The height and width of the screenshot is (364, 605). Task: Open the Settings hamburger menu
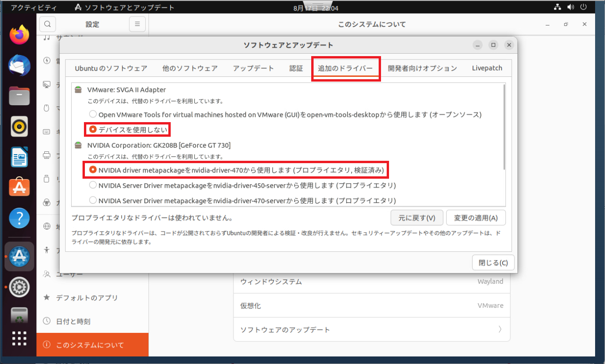tap(137, 24)
